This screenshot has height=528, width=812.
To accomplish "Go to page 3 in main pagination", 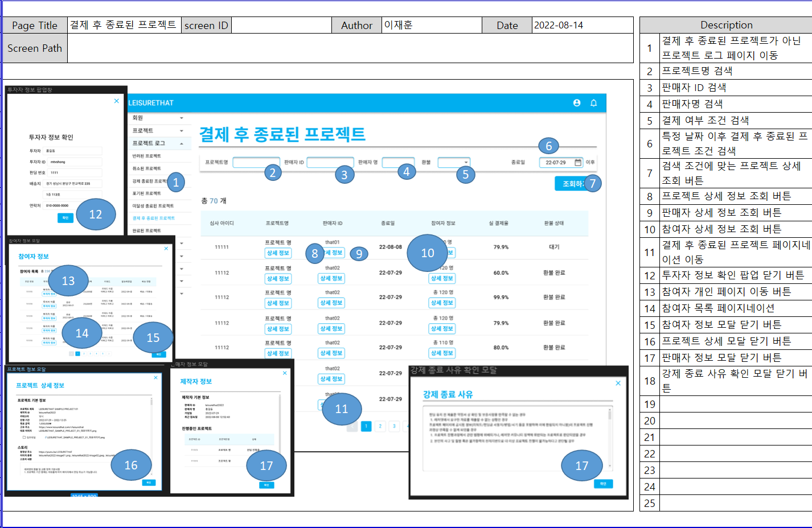I will click(x=394, y=426).
